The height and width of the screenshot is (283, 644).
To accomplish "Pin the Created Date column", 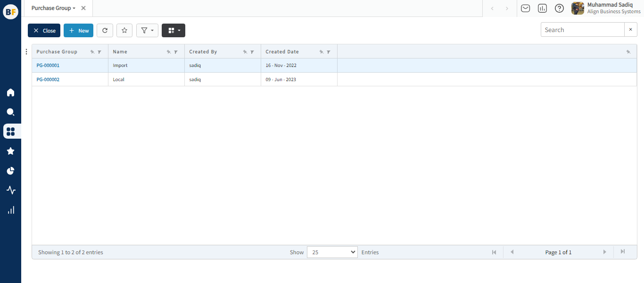I will pos(322,52).
